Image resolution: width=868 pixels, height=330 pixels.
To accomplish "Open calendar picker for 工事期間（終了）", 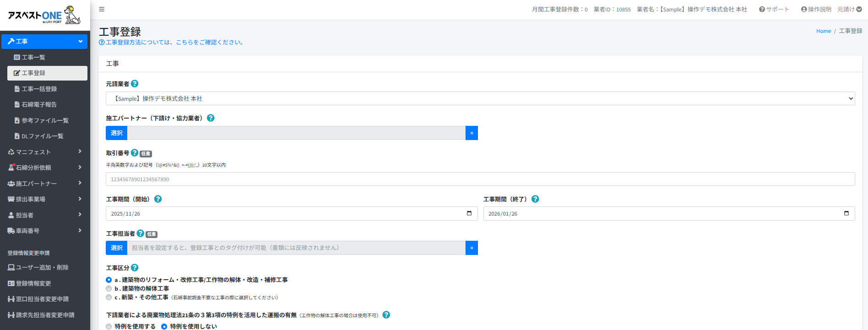I will click(x=846, y=213).
